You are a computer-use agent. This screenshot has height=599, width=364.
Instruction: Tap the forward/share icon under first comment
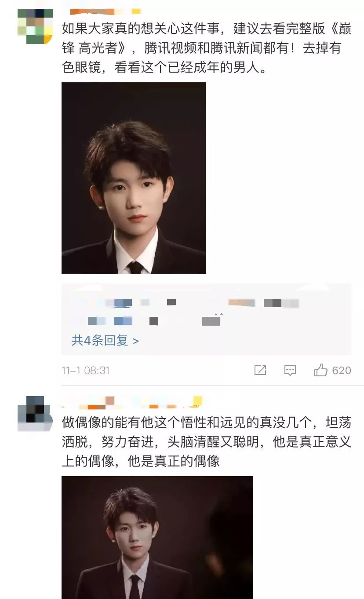[x=260, y=370]
